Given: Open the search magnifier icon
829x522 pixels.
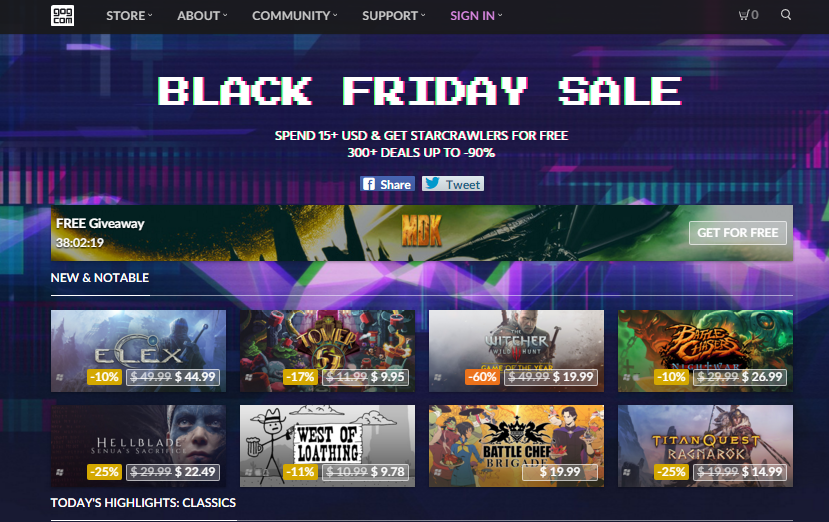Looking at the screenshot, I should coord(786,15).
